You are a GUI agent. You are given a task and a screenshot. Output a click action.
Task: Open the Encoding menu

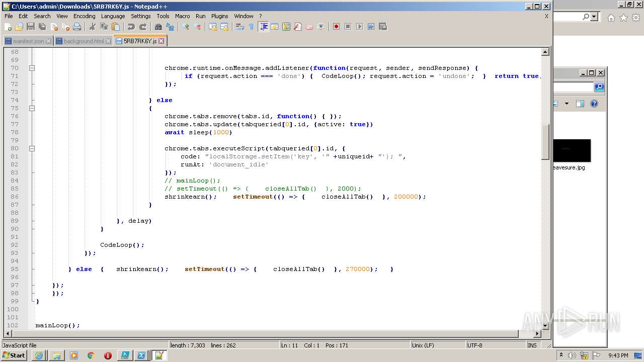click(84, 16)
